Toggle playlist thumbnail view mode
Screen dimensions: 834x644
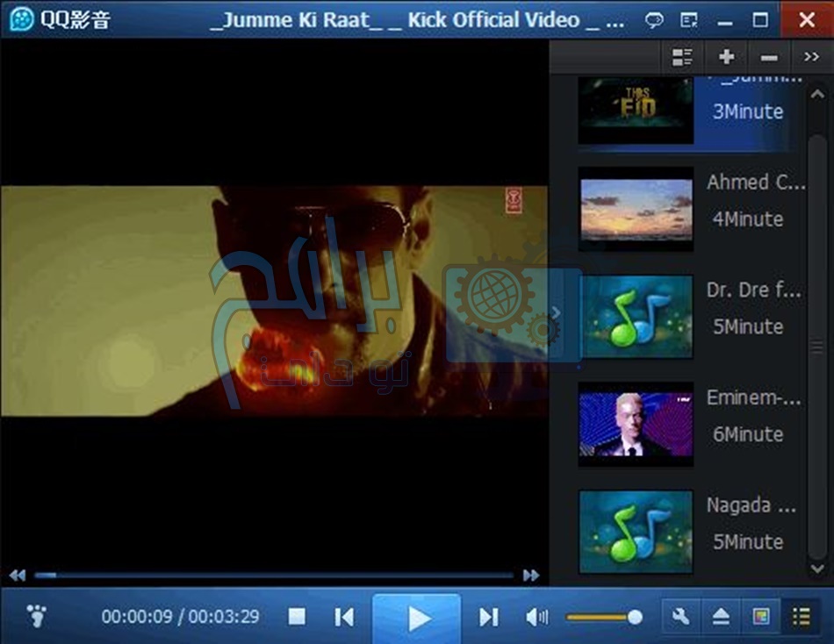(x=682, y=58)
